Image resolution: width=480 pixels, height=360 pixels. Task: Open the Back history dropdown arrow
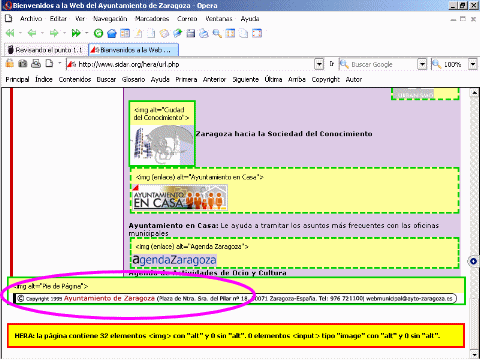tap(42, 33)
